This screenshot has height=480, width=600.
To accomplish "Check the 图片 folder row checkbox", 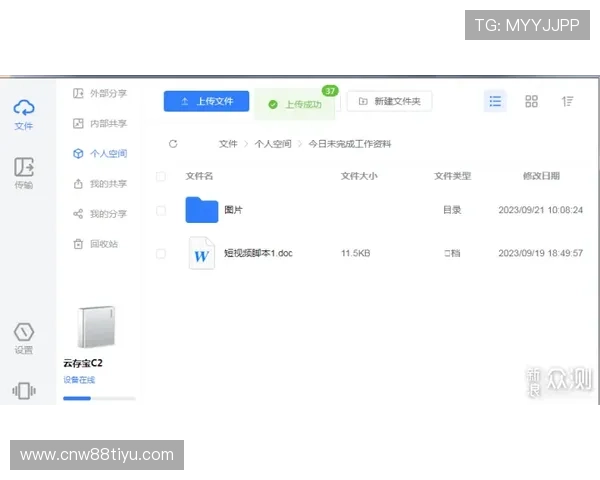I will tap(161, 211).
